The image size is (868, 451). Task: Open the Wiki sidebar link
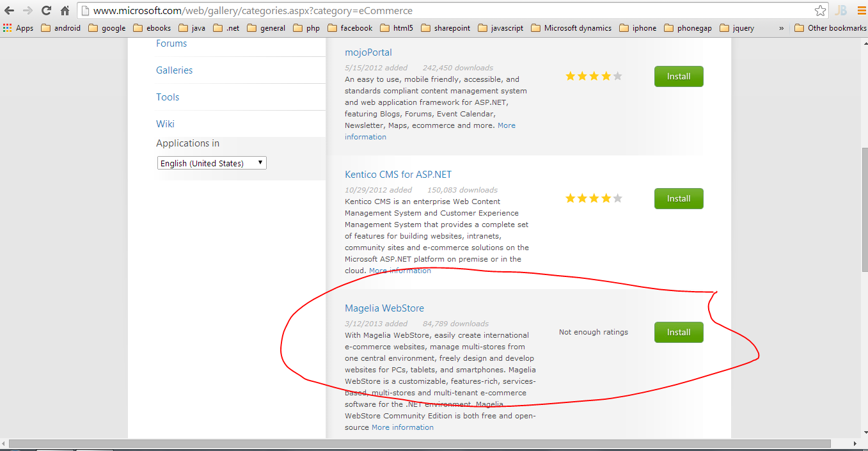(x=165, y=124)
